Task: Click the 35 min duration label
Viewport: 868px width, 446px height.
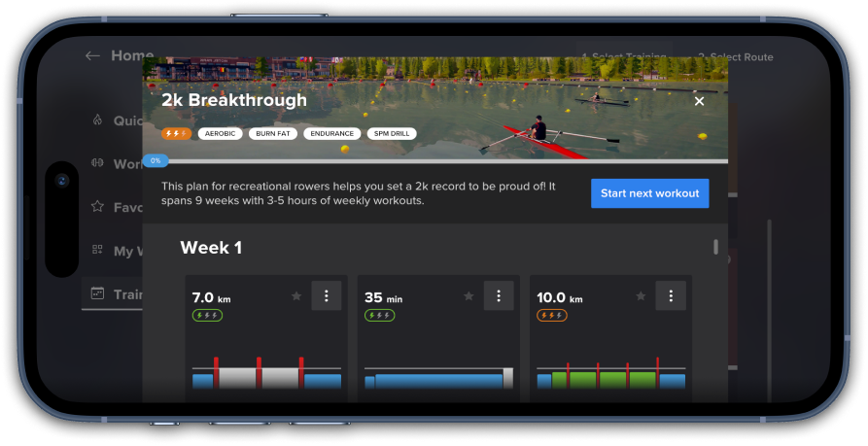Action: click(x=384, y=297)
